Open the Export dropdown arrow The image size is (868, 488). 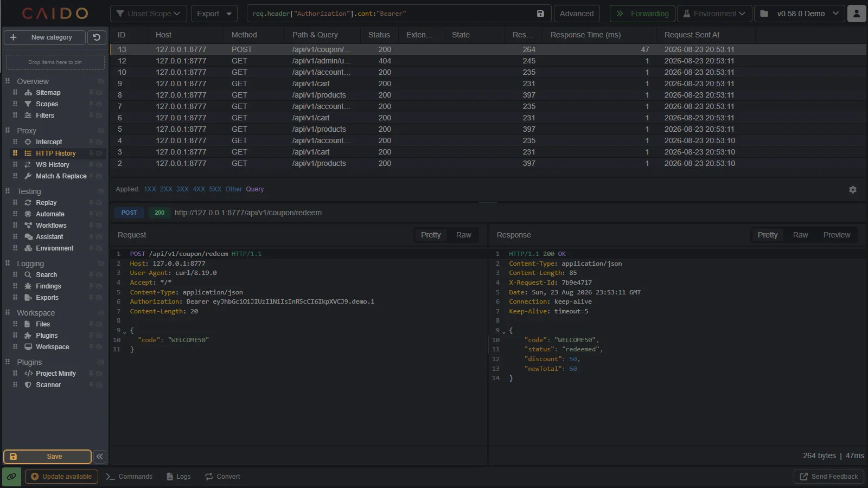click(x=229, y=14)
